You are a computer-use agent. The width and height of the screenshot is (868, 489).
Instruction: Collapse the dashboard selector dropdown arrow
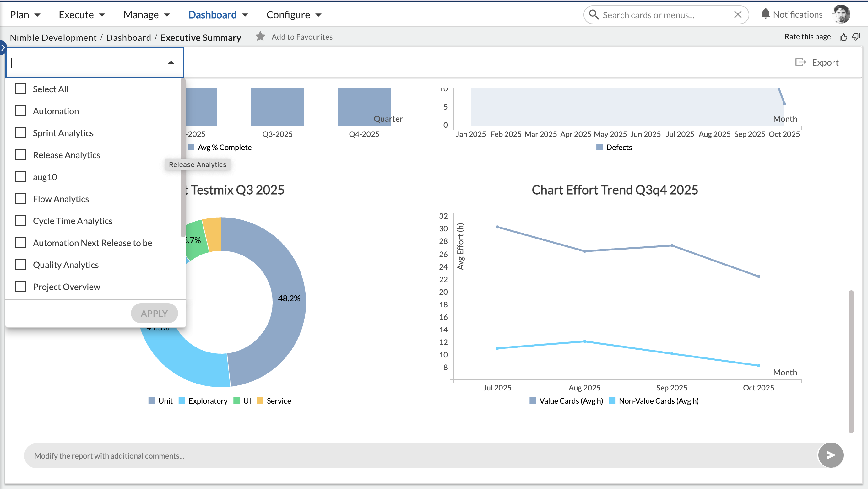point(171,62)
